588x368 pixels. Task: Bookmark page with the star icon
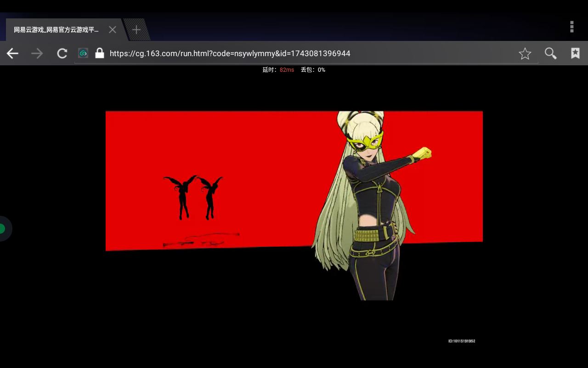[525, 54]
